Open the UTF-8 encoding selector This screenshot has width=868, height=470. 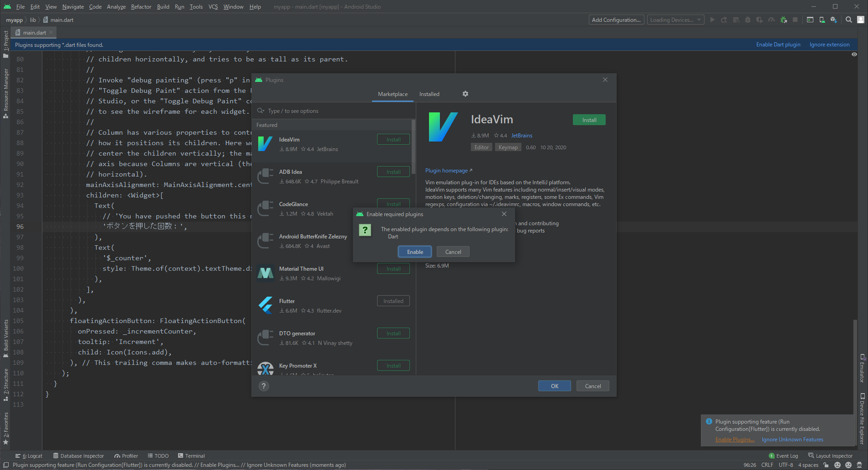786,465
